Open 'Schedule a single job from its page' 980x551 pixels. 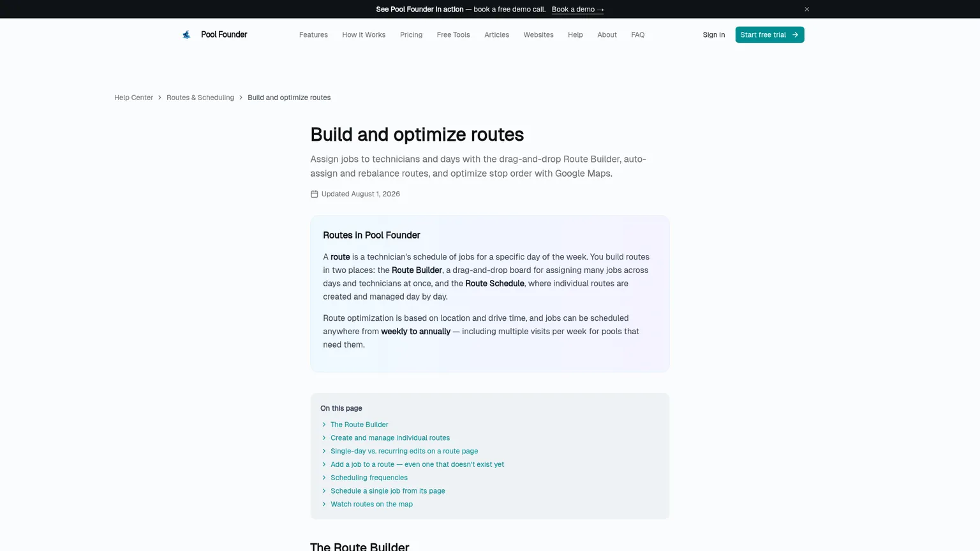388,491
